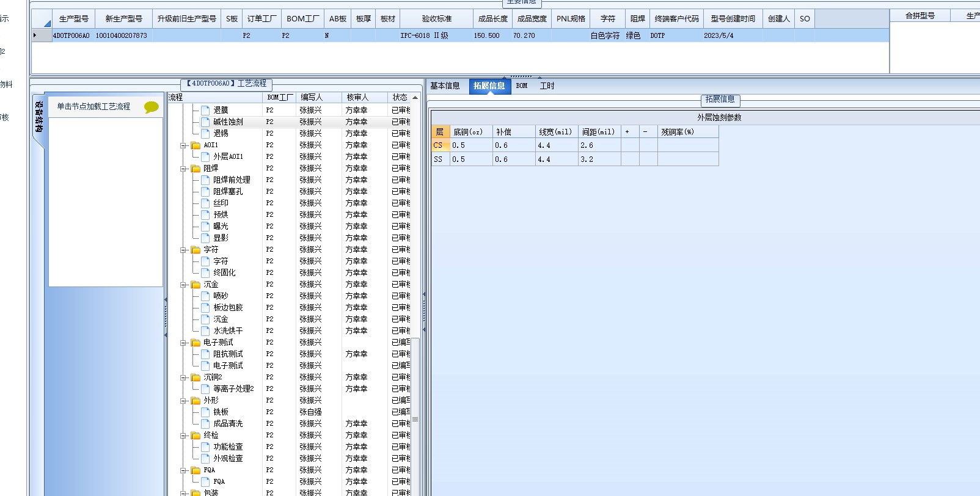
Task: Click the page icon beside 外观检查
Action: (205, 458)
